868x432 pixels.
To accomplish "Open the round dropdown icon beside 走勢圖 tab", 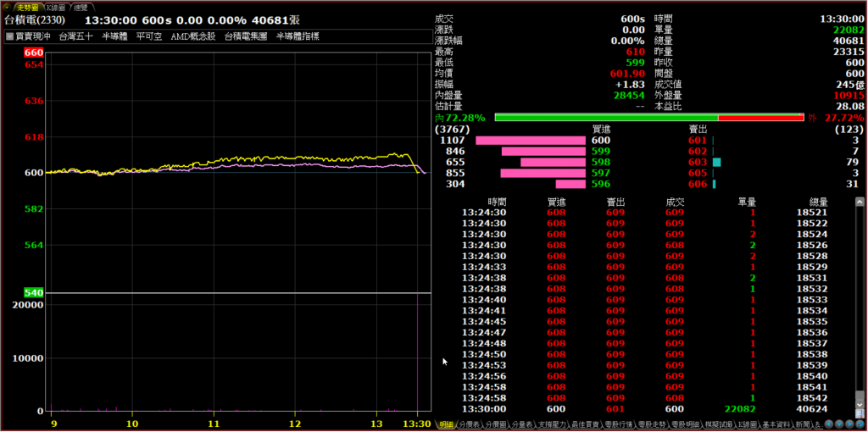I will 7,7.
